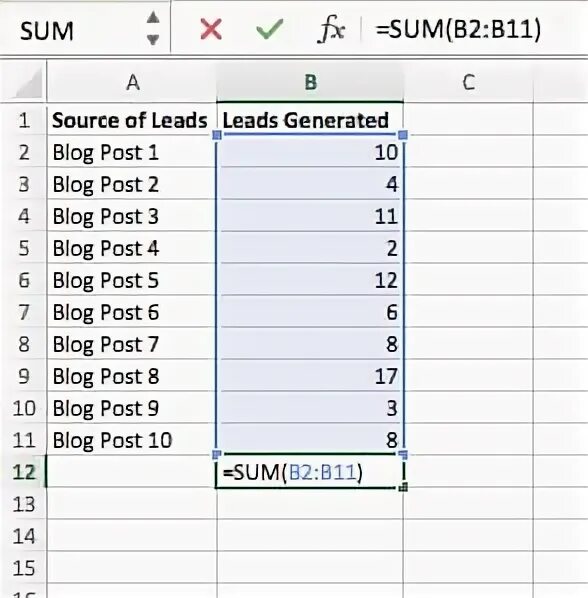Viewport: 588px width, 598px height.
Task: Click cell containing Blog Post 5
Action: [x=132, y=280]
